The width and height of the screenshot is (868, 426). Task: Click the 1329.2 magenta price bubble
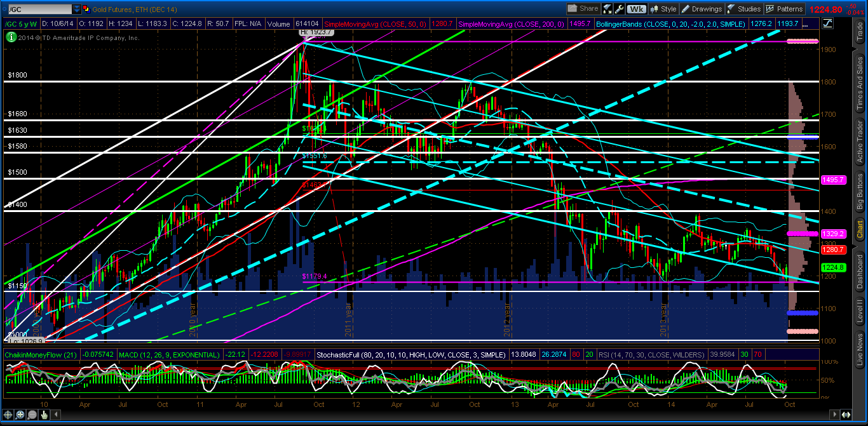[x=832, y=234]
